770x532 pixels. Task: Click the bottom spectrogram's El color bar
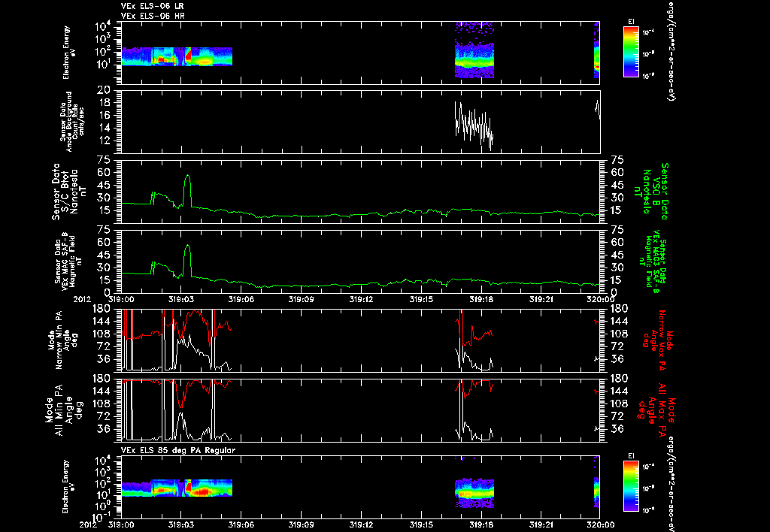[631, 486]
